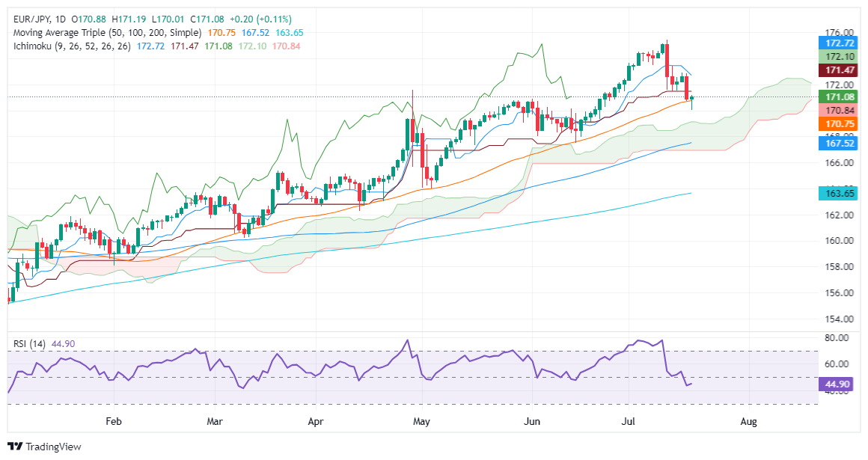The image size is (868, 460).
Task: Click the dark red 171.47 price label
Action: [x=837, y=70]
